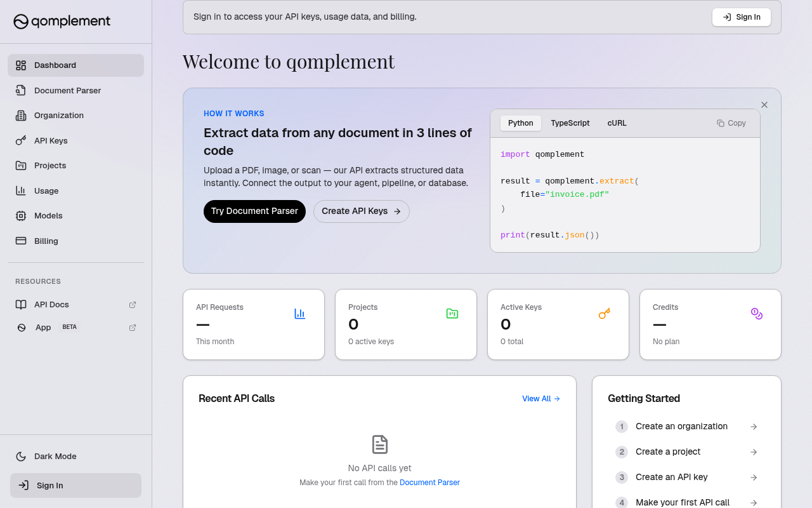Select Create a project step
The height and width of the screenshot is (508, 812).
pos(687,452)
